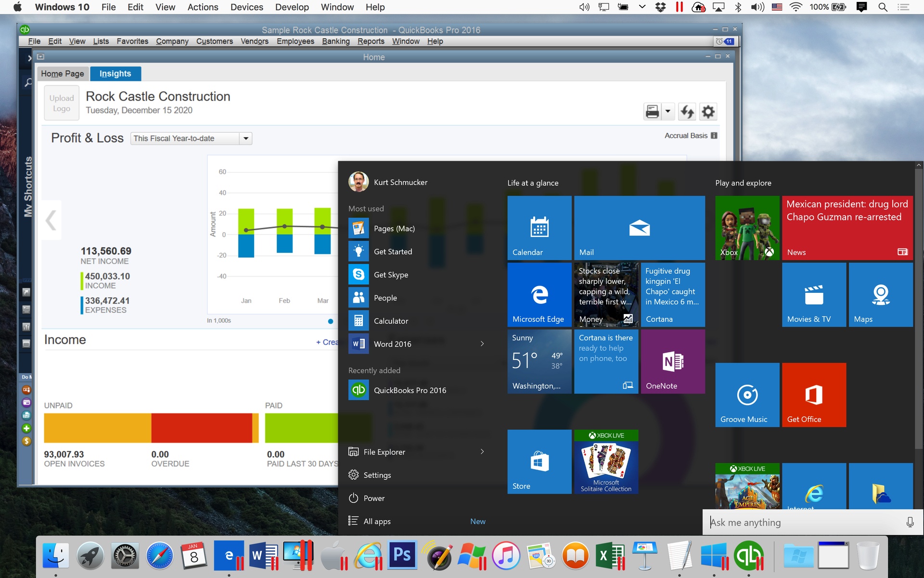The width and height of the screenshot is (924, 578).
Task: Click the Cortana microphone icon
Action: click(910, 523)
